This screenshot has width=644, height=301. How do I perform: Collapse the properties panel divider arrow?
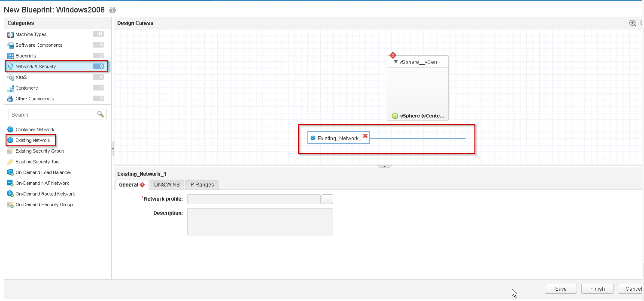point(384,166)
